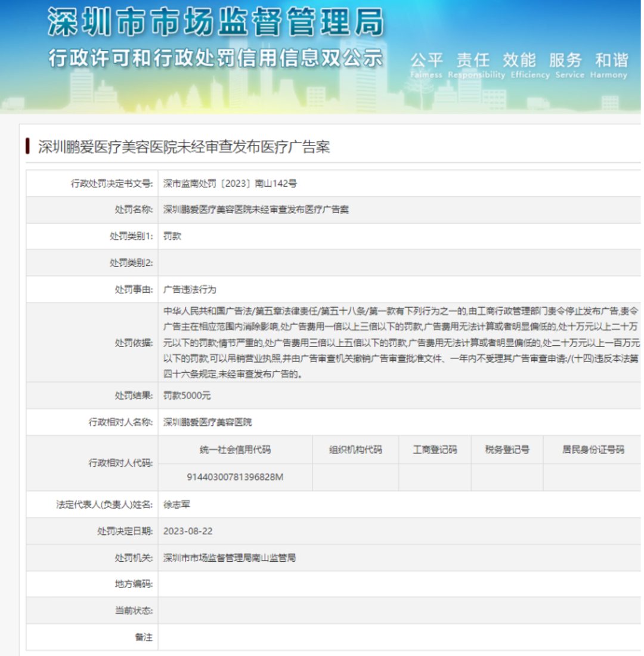Select the 罚款5000元 penalty result
Screen dimensions: 644x656
pyautogui.click(x=187, y=395)
